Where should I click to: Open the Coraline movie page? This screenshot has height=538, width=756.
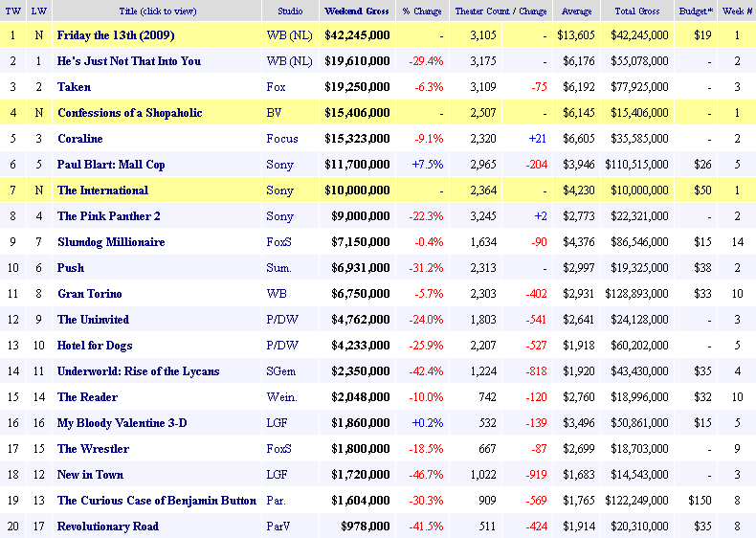79,139
